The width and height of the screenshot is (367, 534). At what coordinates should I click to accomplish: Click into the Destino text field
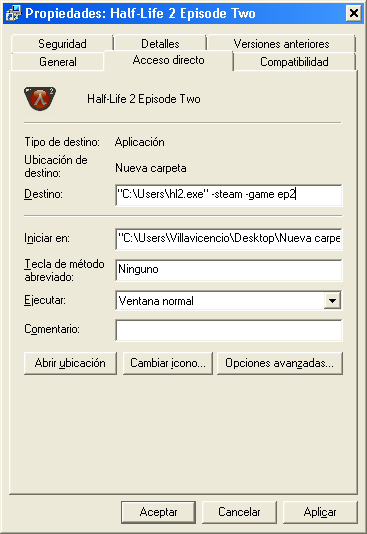coord(228,195)
